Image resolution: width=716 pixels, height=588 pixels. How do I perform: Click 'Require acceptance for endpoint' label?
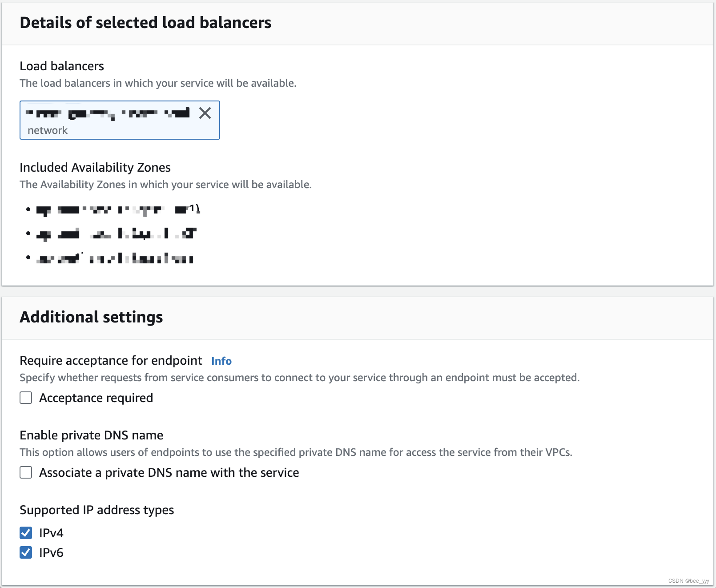coord(111,360)
